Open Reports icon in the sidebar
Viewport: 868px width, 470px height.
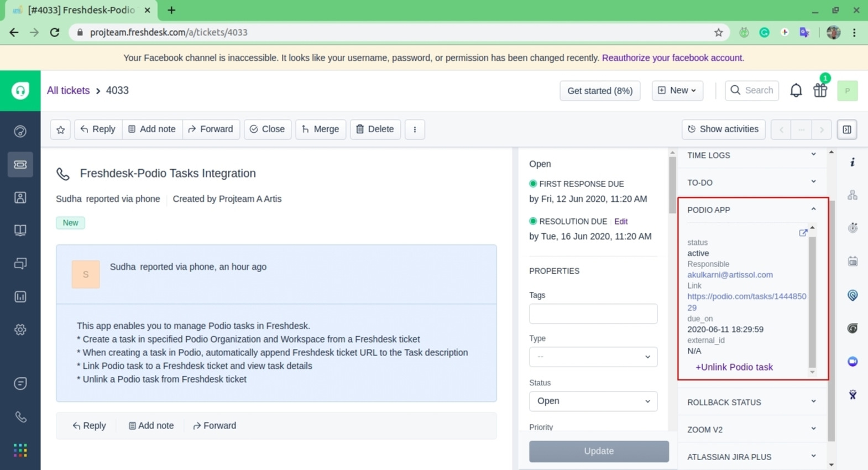[20, 297]
